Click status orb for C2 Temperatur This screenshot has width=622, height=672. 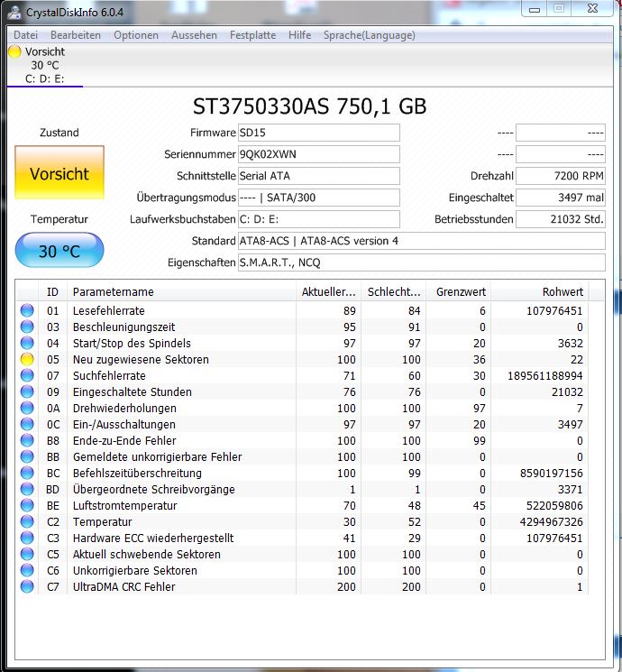coord(27,521)
